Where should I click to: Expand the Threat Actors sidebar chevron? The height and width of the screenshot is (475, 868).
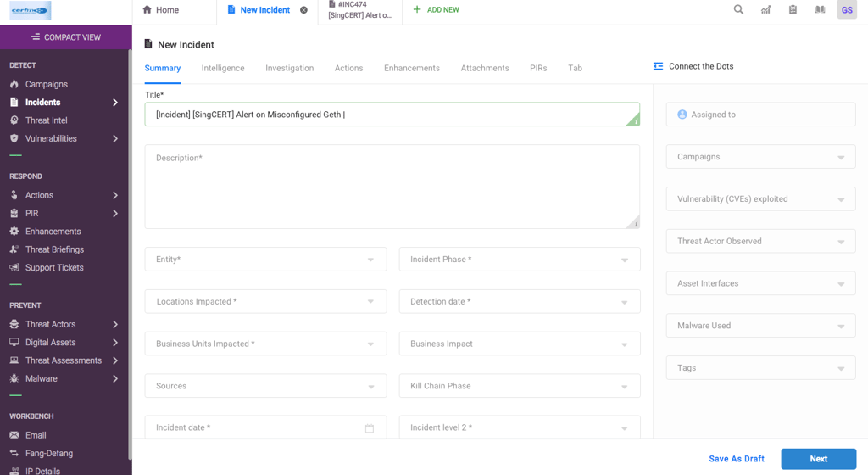[x=115, y=324]
